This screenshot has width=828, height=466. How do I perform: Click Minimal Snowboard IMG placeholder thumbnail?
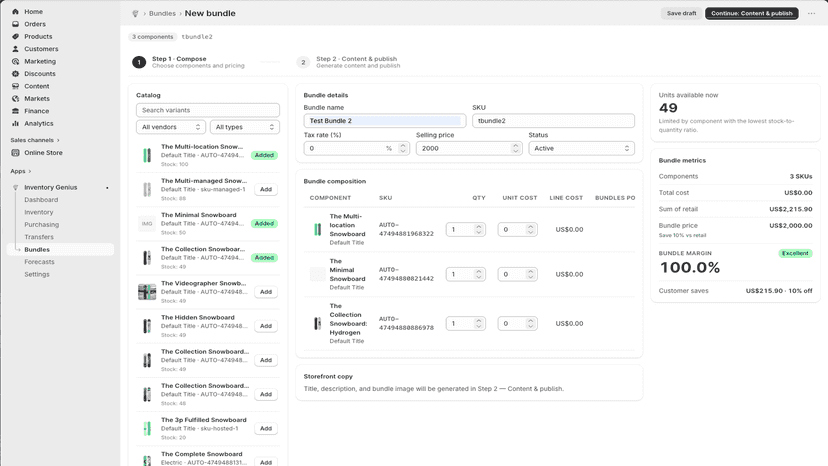(x=147, y=223)
